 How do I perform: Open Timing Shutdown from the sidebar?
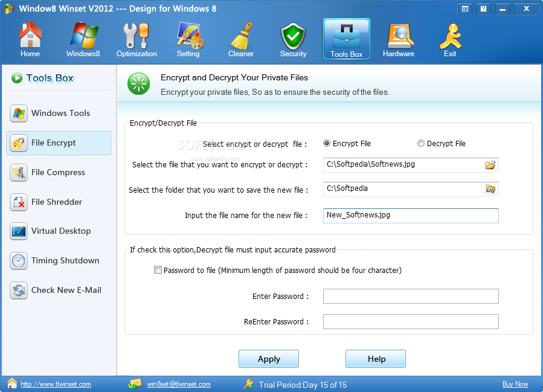[59, 261]
